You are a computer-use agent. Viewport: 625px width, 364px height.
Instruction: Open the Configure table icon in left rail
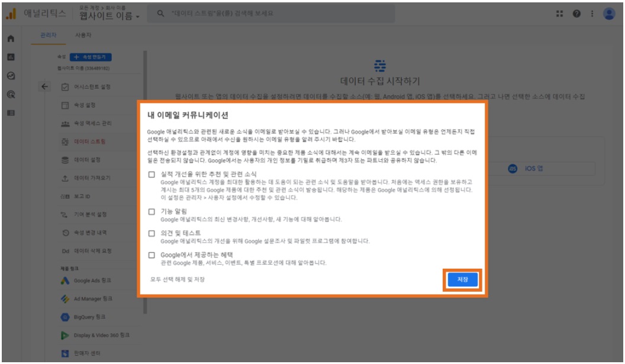click(11, 113)
